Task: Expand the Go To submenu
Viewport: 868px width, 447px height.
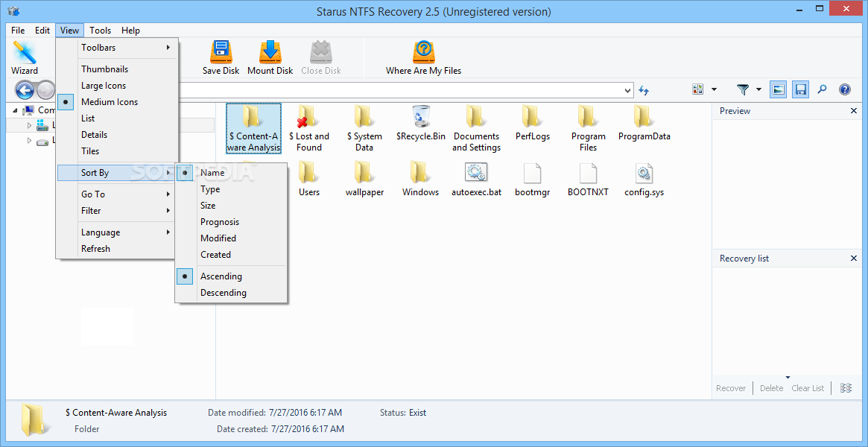Action: 118,194
